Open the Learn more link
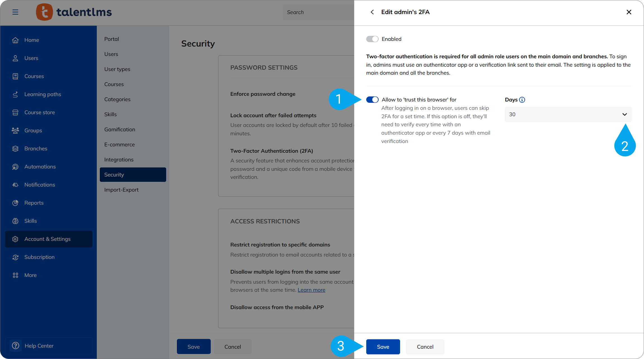 (311, 290)
